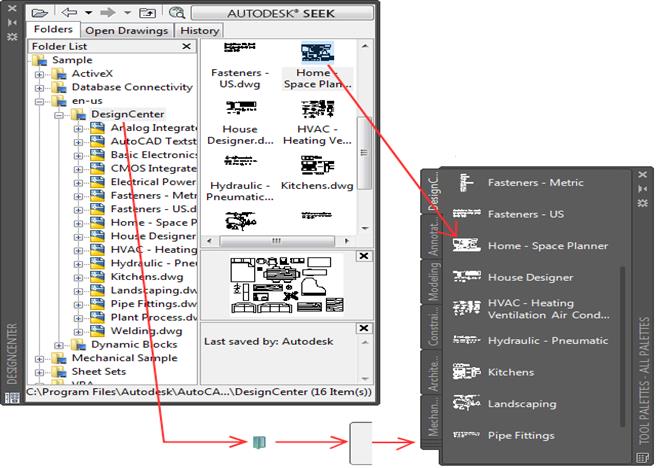Select Welding.dwg in the folder tree
The height and width of the screenshot is (468, 656).
click(x=146, y=331)
